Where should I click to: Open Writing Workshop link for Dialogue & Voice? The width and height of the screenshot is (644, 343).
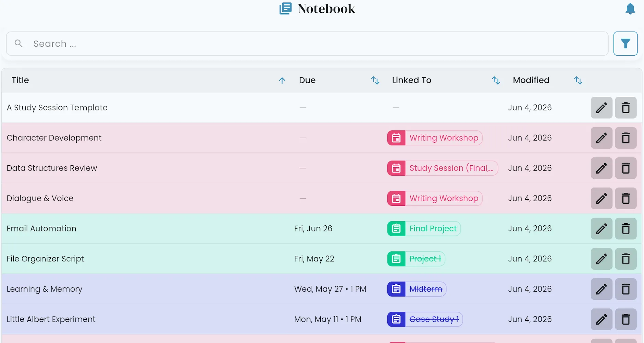435,198
